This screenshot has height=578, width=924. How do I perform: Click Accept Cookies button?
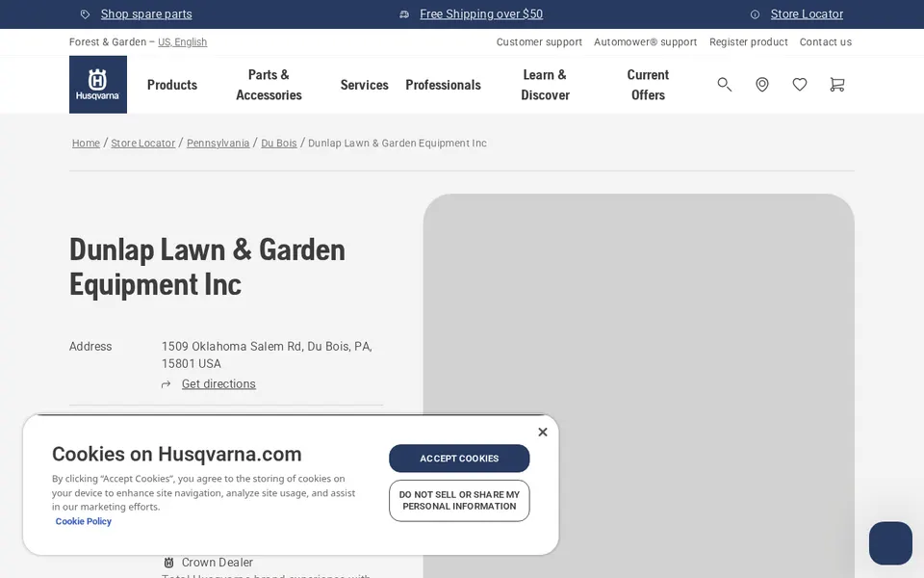coord(459,459)
